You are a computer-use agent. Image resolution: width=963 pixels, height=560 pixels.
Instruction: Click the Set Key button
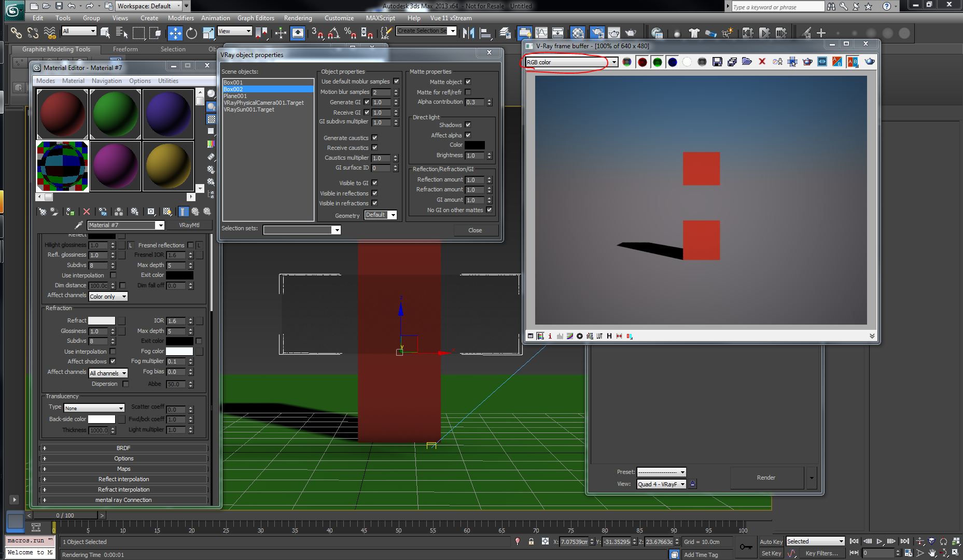[771, 553]
